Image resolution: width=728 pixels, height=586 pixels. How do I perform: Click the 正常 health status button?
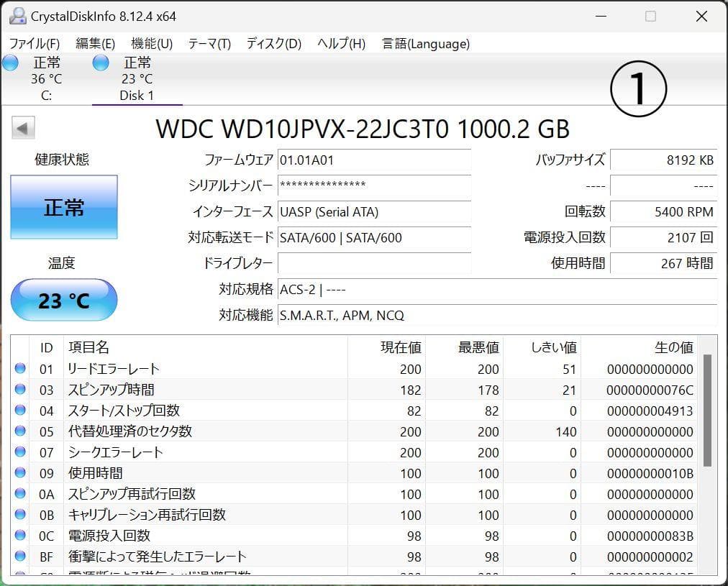coord(64,207)
